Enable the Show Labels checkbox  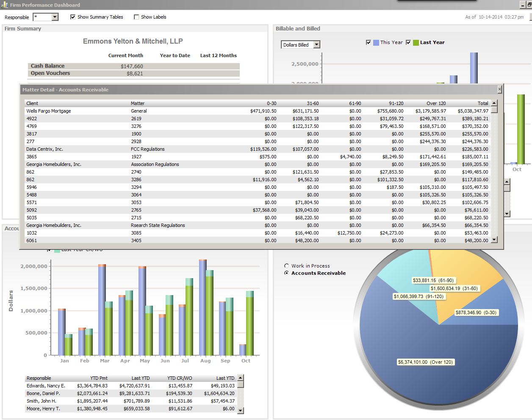[x=136, y=17]
